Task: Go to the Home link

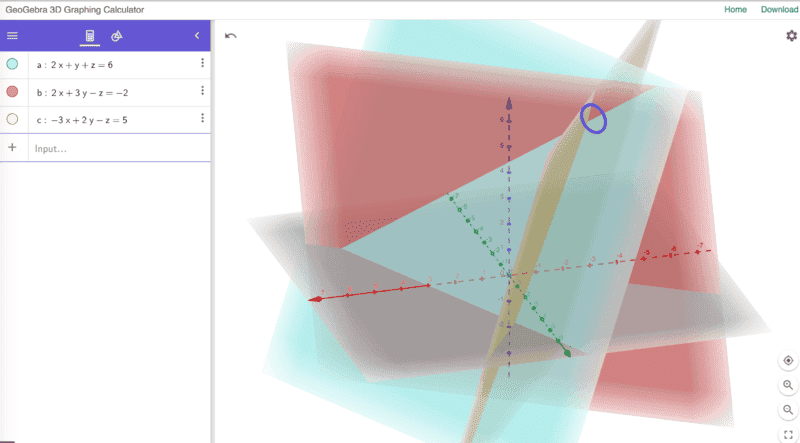Action: pyautogui.click(x=735, y=9)
